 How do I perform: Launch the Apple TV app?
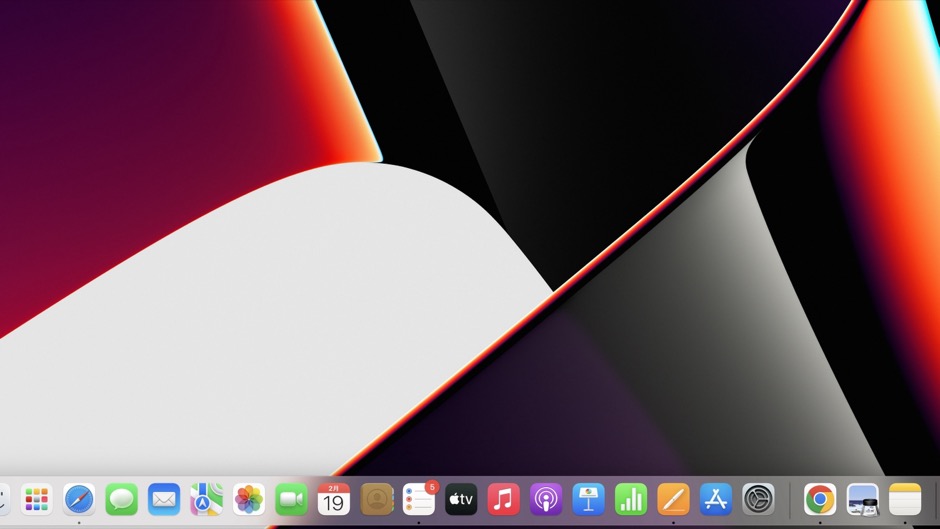pos(461,498)
